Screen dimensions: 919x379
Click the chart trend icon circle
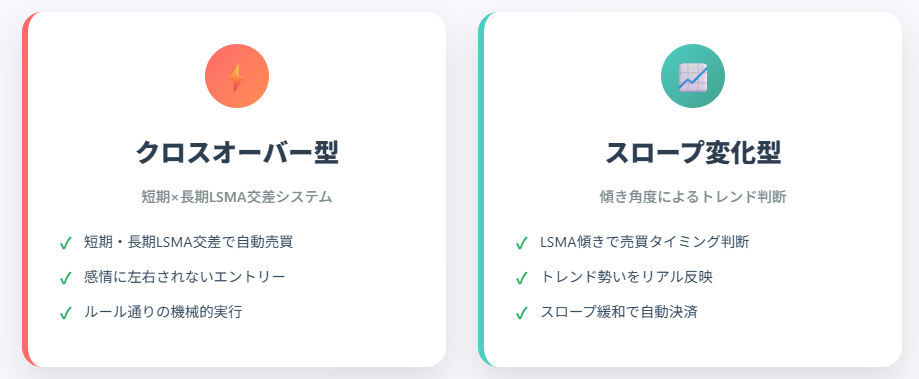(693, 76)
